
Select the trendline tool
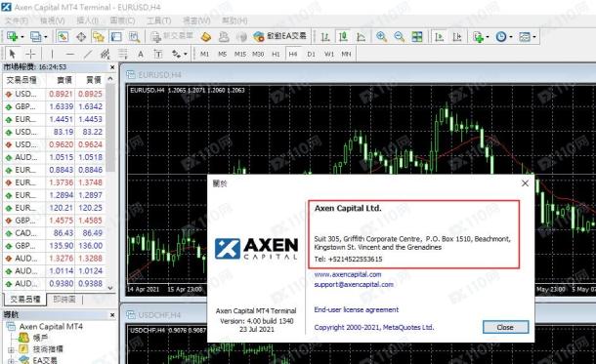point(88,54)
